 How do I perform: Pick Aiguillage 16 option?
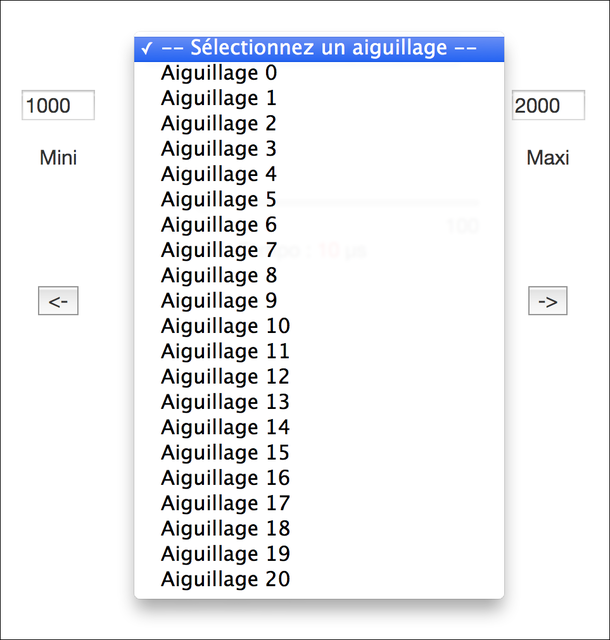pyautogui.click(x=319, y=478)
